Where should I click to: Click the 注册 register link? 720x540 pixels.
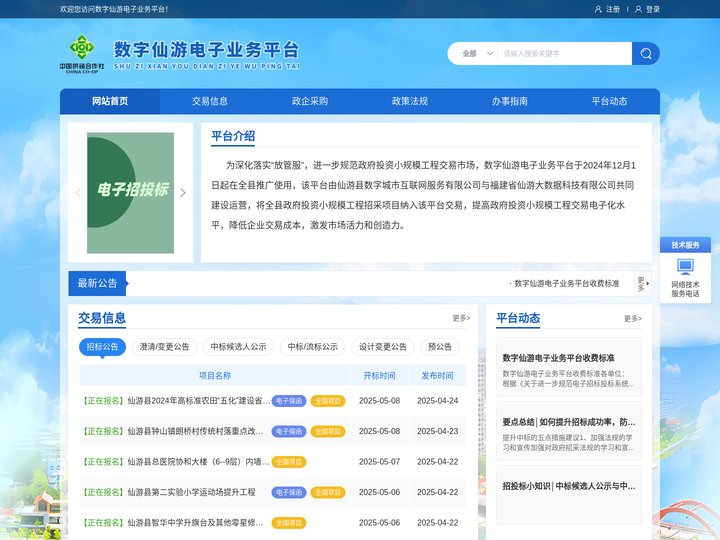point(613,9)
